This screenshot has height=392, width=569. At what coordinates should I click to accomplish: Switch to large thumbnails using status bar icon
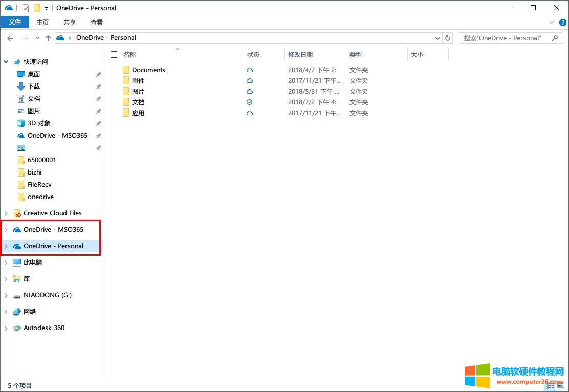[x=560, y=386]
